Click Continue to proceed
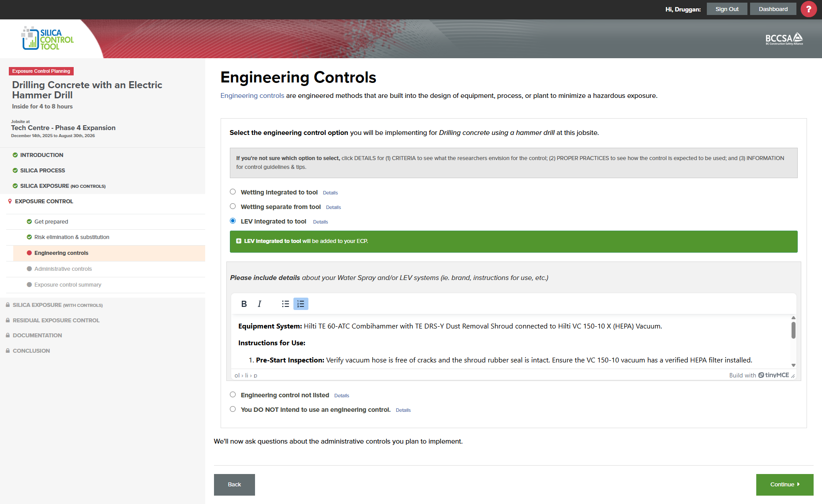This screenshot has width=822, height=504. [x=784, y=484]
